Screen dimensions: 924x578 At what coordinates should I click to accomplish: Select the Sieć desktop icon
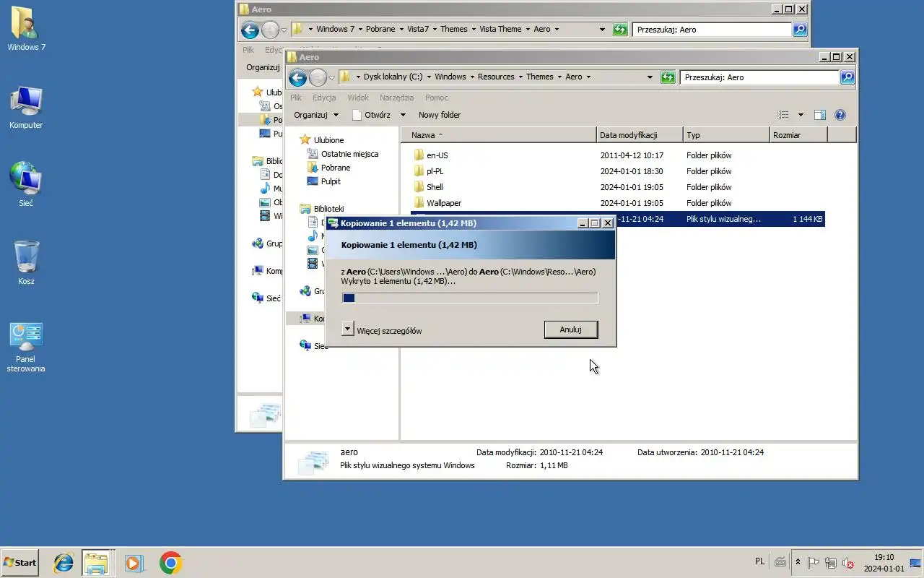click(26, 185)
